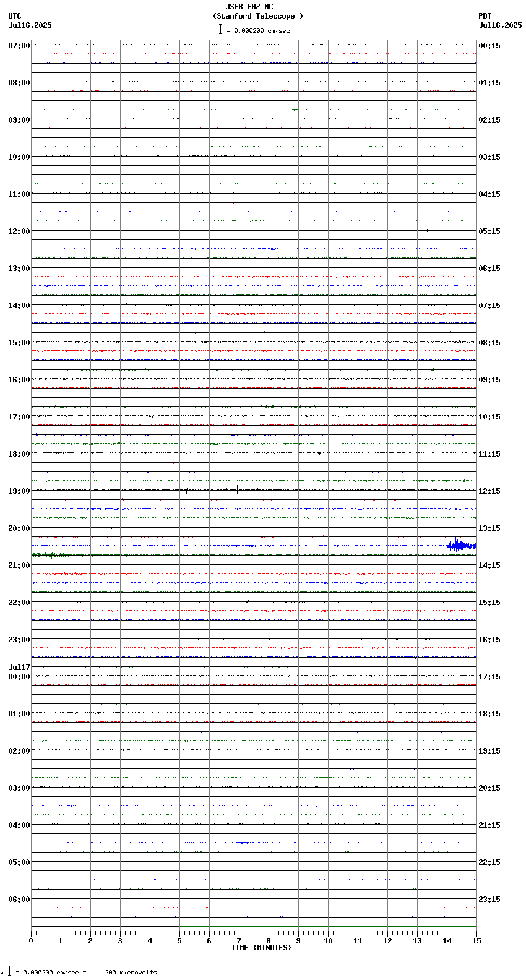
Task: Click the x-axis tick label 3
Action: pos(120,941)
